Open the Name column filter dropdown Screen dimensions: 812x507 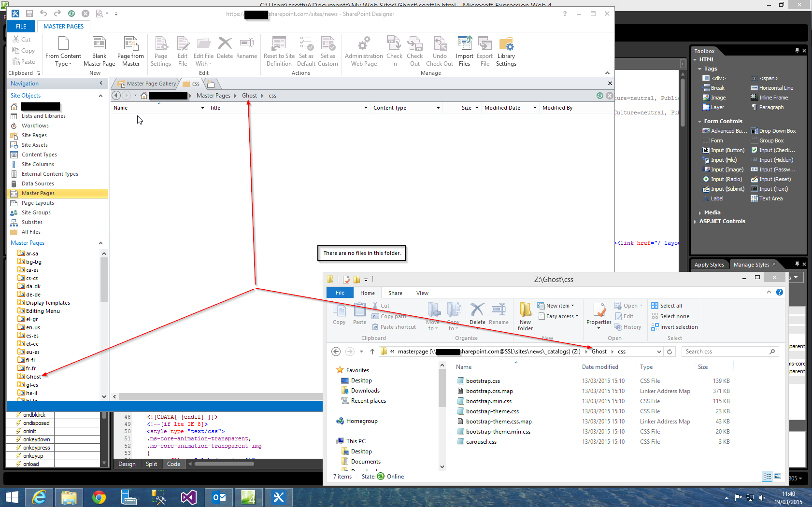(202, 108)
